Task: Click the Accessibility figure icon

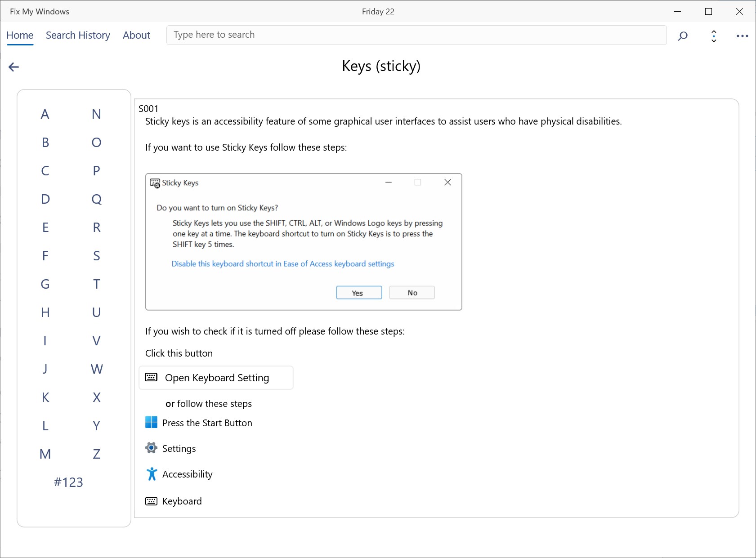Action: coord(152,474)
